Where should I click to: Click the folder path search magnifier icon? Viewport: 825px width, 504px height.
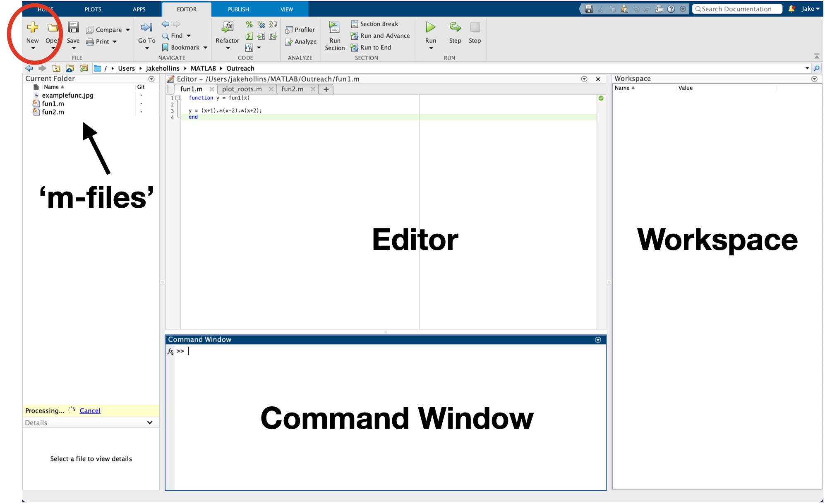click(x=817, y=68)
